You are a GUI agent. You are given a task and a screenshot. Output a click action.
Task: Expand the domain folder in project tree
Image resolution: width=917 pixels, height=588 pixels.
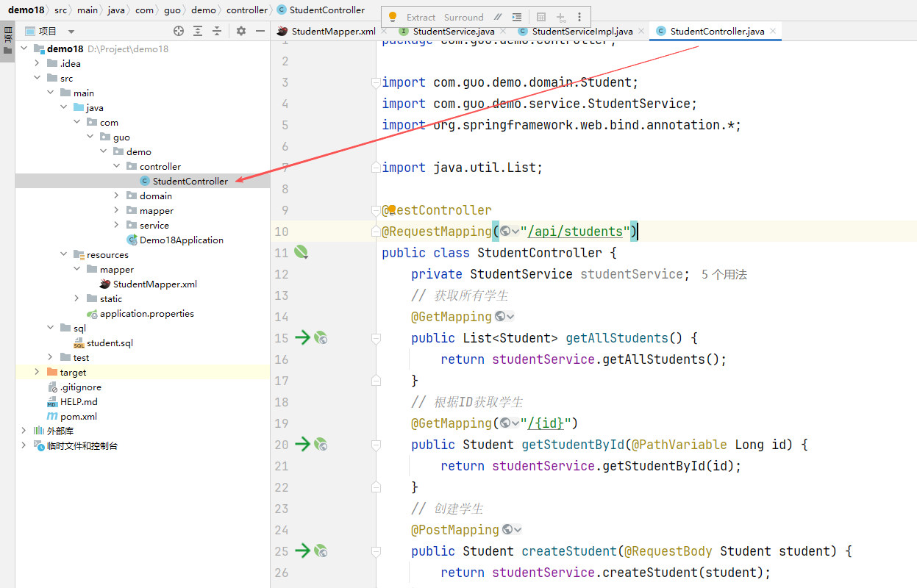[117, 196]
